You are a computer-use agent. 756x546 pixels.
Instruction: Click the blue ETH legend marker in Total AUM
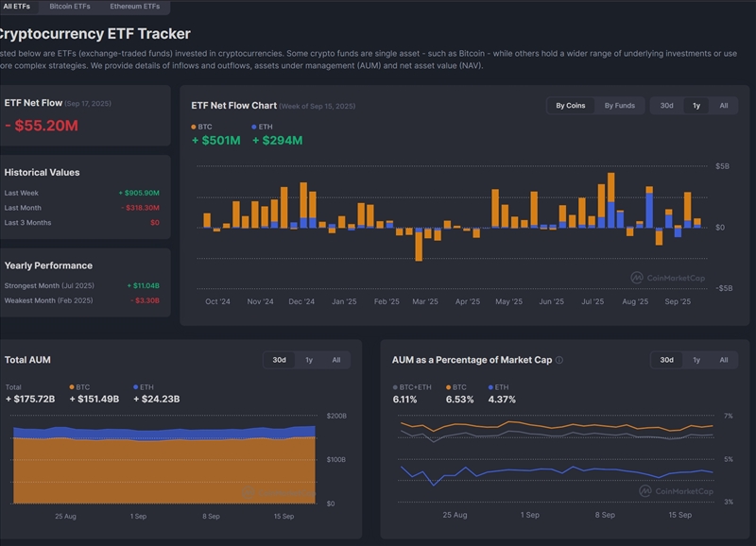tap(136, 387)
